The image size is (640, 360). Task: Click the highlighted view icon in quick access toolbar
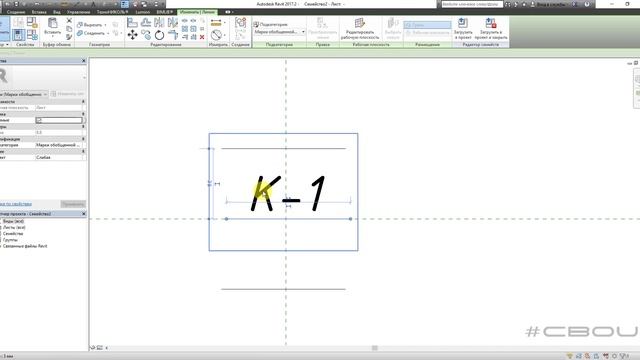[125, 4]
